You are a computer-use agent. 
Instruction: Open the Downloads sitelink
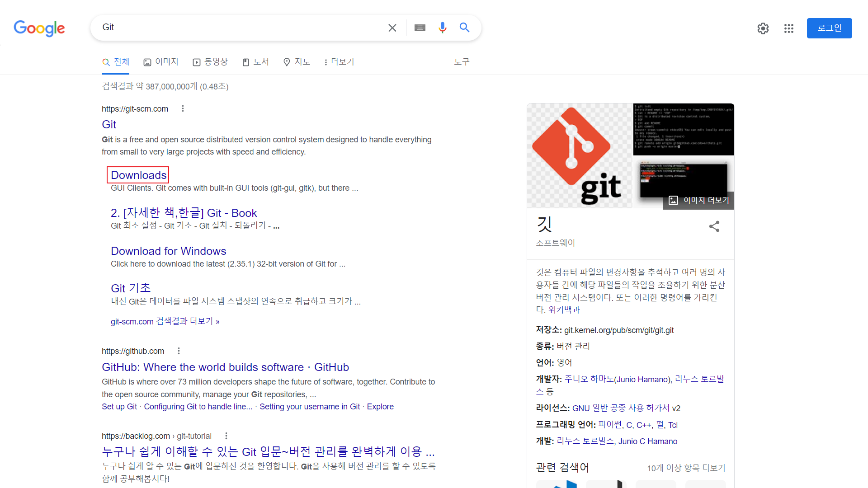(138, 175)
